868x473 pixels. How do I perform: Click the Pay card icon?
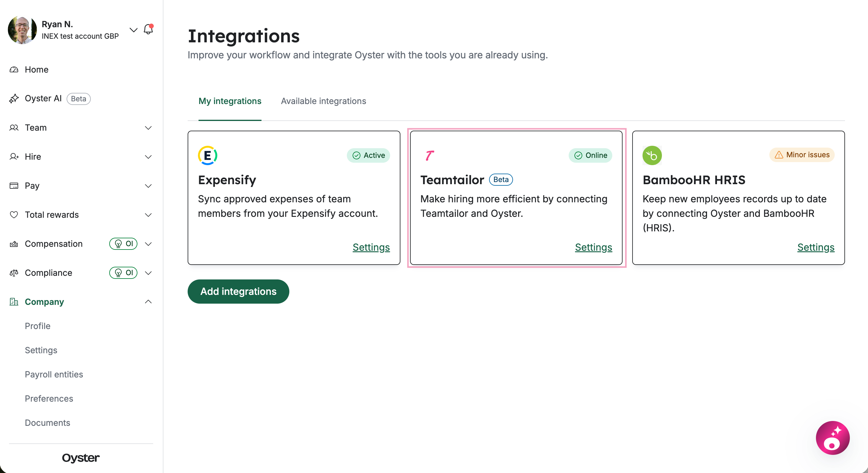click(14, 186)
